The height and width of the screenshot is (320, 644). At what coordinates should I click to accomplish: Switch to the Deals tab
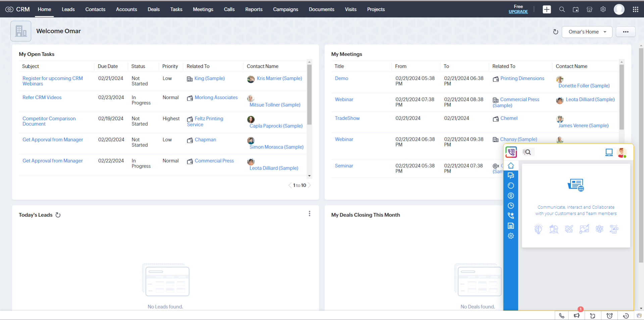click(x=153, y=9)
